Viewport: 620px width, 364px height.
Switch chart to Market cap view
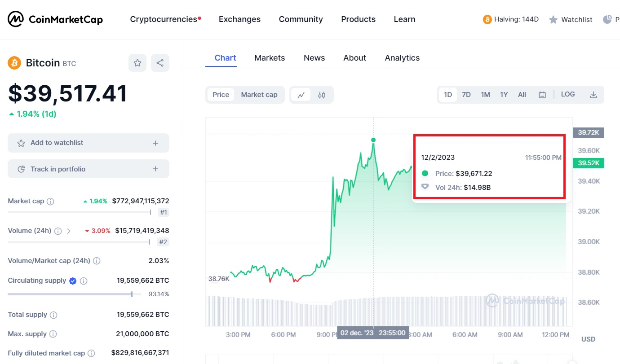click(259, 95)
